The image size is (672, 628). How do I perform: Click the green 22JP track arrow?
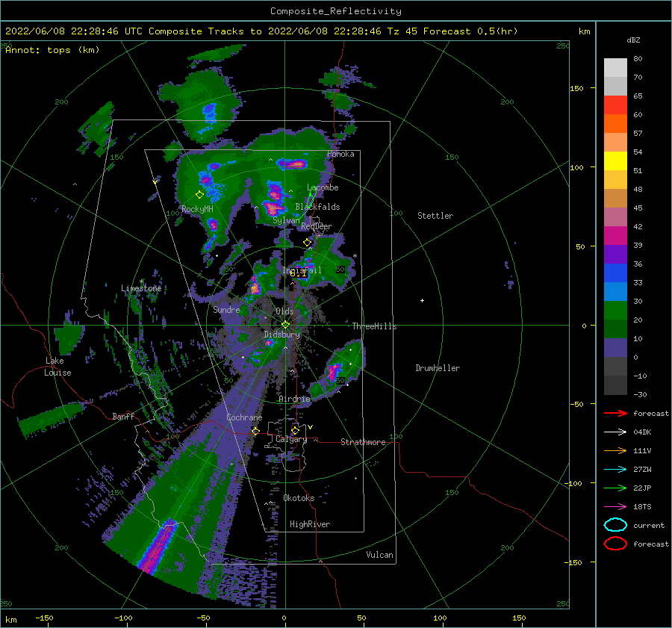615,488
